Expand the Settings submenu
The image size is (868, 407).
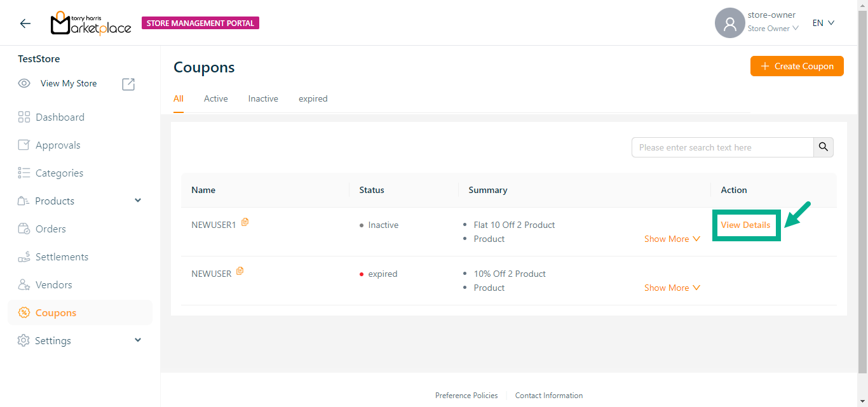pos(138,340)
